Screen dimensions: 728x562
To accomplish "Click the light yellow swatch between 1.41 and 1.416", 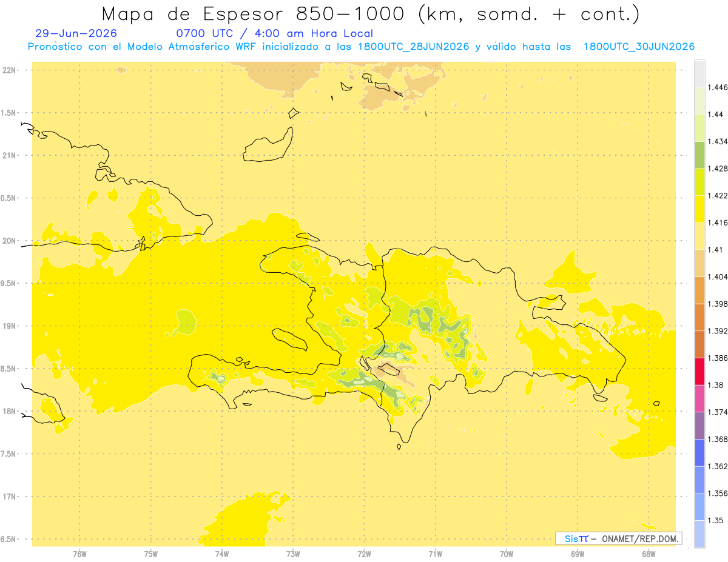I will tap(699, 236).
